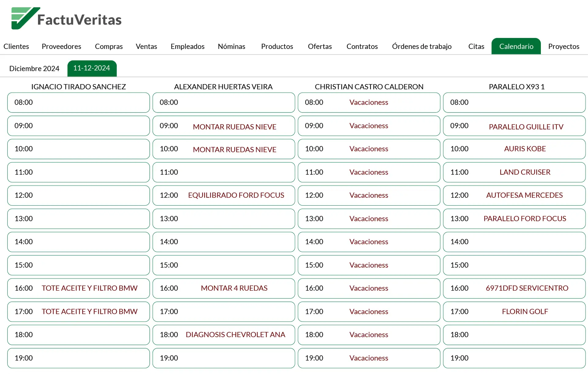This screenshot has width=588, height=376.
Task: Click the CHRISTIAN CASTRO CALDERON column header
Action: point(369,87)
